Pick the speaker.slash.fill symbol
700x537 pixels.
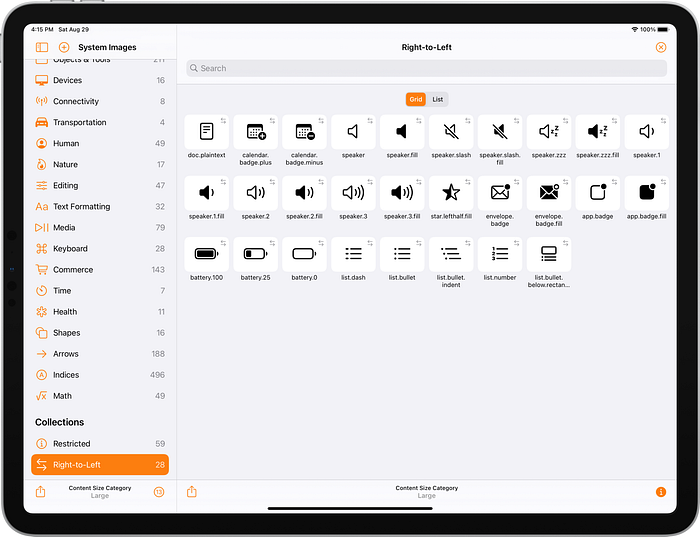500,132
